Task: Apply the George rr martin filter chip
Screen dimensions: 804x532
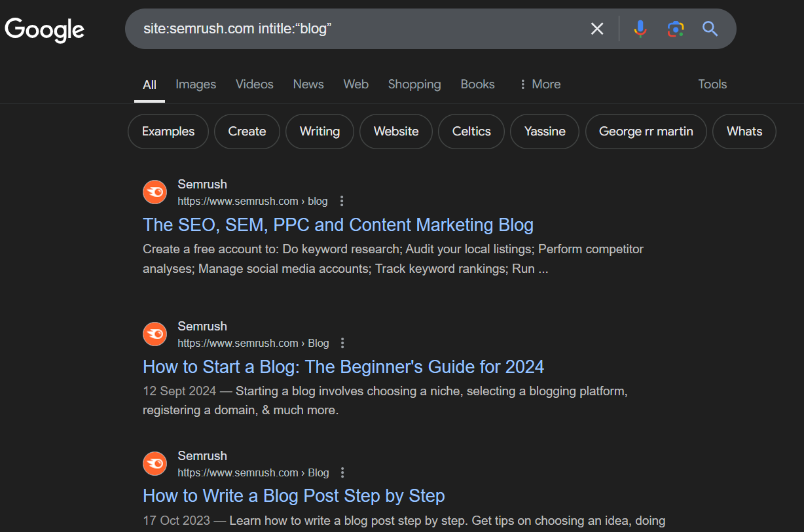Action: click(x=646, y=132)
